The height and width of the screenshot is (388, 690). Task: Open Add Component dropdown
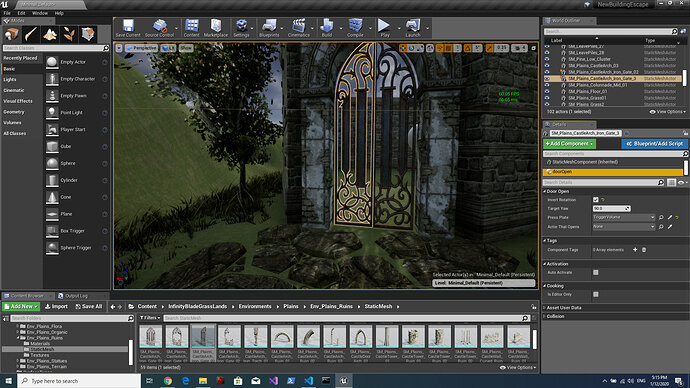coord(569,144)
